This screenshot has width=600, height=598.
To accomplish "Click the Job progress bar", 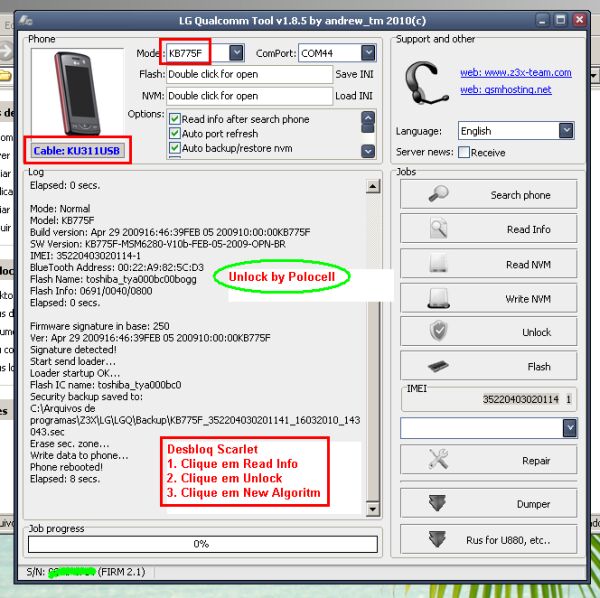I will [x=202, y=544].
